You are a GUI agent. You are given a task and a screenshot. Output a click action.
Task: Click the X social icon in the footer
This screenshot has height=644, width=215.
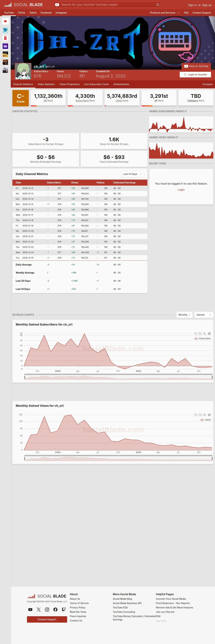[39, 610]
